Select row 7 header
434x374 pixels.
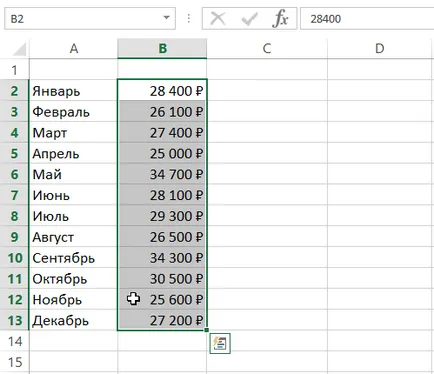[14, 195]
